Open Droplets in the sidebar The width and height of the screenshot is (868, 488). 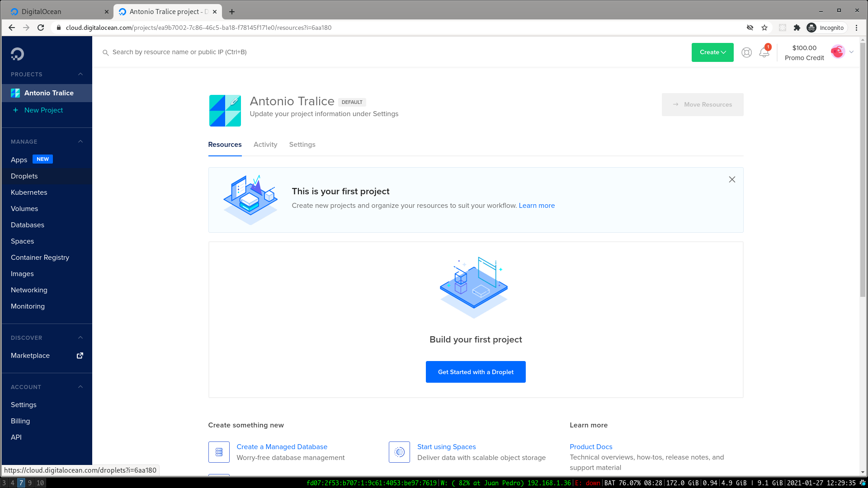click(24, 176)
